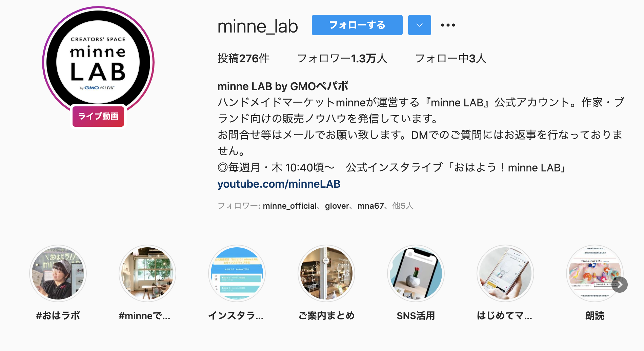Open the SNS活用 story highlight
The image size is (644, 351).
tap(416, 273)
